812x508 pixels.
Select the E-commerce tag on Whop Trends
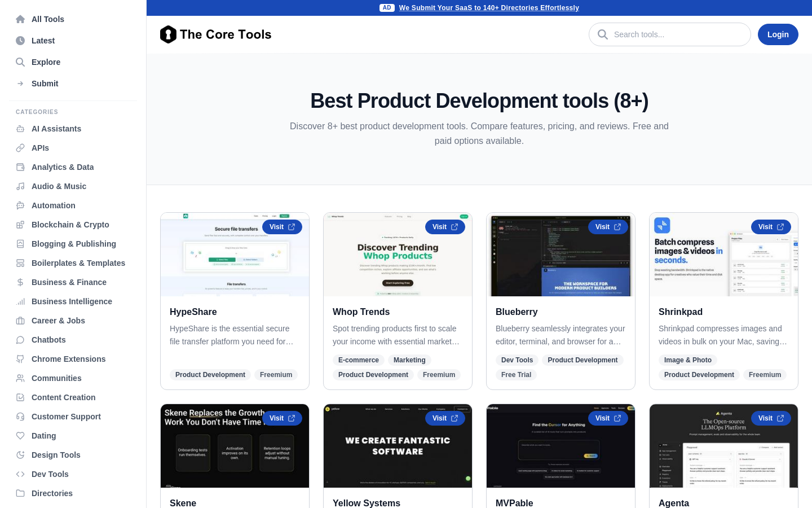pyautogui.click(x=359, y=360)
